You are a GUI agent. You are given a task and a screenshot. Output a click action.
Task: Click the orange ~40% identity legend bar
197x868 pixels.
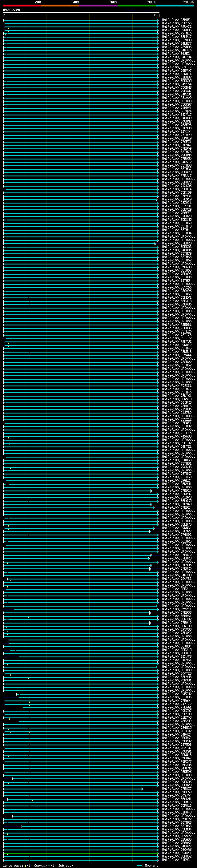click(x=60, y=6)
